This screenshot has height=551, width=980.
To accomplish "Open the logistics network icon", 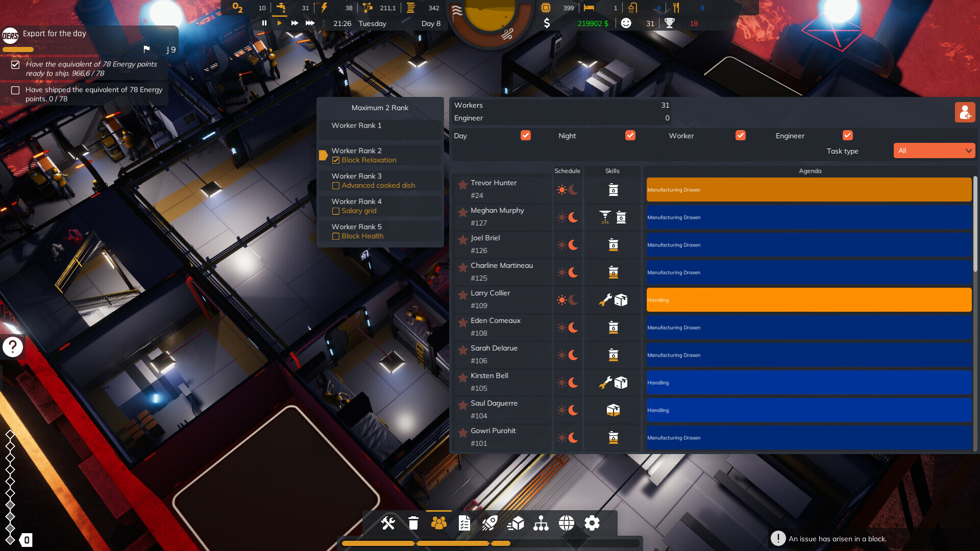I will (x=542, y=523).
